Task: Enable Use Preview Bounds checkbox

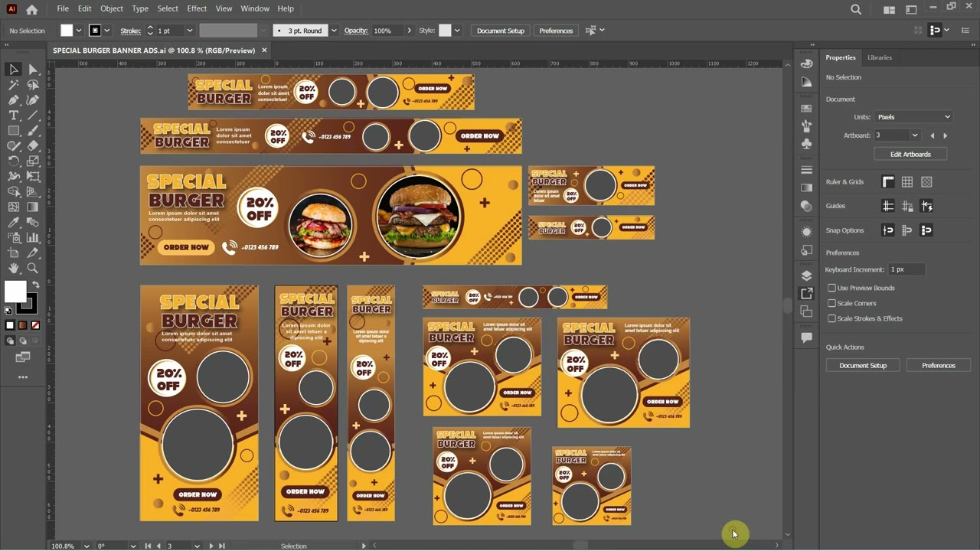Action: tap(831, 288)
